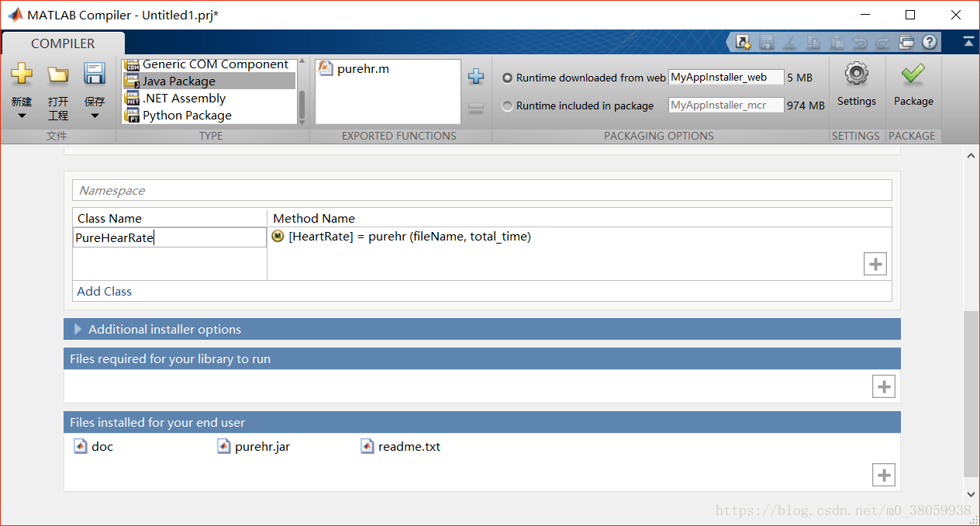Click the Package green checkmark button
Image resolution: width=980 pixels, height=526 pixels.
click(x=913, y=85)
